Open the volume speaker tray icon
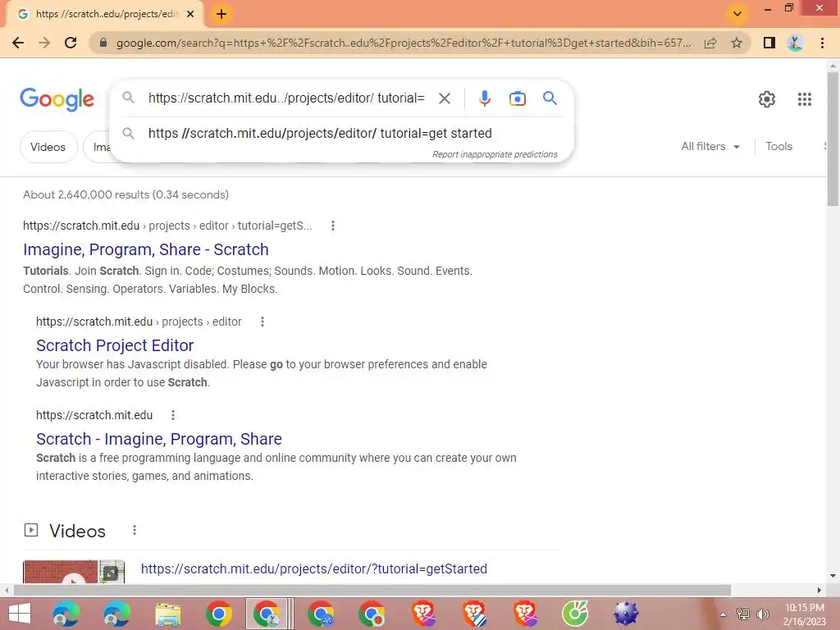 tap(763, 614)
